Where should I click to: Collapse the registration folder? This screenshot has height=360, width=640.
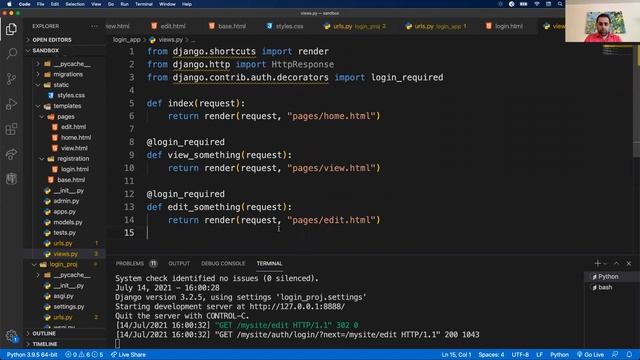pyautogui.click(x=73, y=159)
